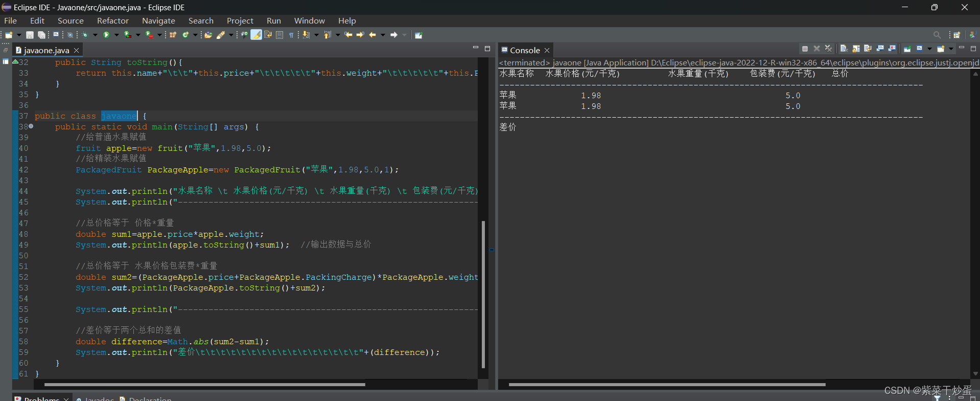Expand the Run configurations dropdown

pos(116,35)
